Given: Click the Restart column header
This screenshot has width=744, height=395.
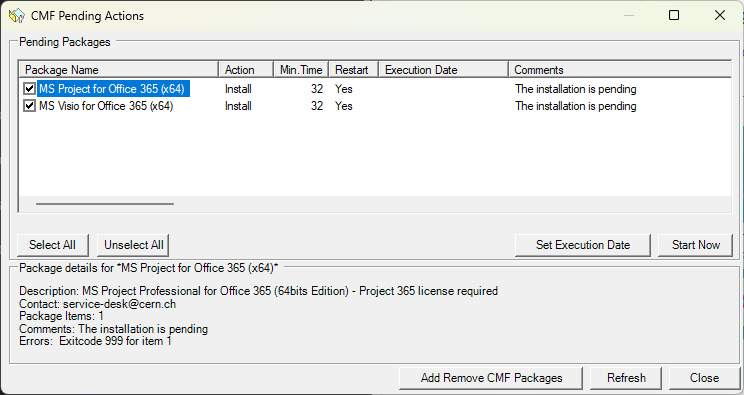Looking at the screenshot, I should tap(354, 70).
